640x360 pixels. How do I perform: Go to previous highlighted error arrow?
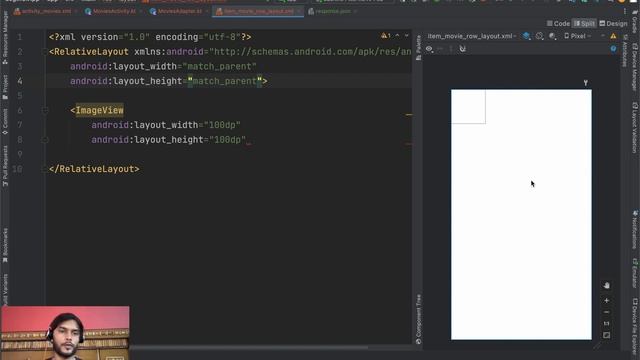397,36
